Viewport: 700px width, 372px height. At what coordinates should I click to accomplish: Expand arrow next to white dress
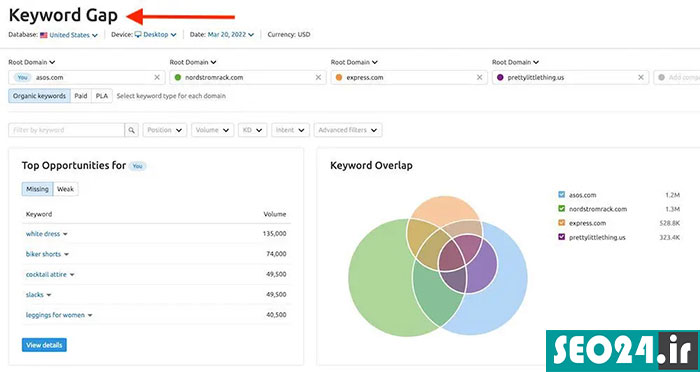coord(65,234)
